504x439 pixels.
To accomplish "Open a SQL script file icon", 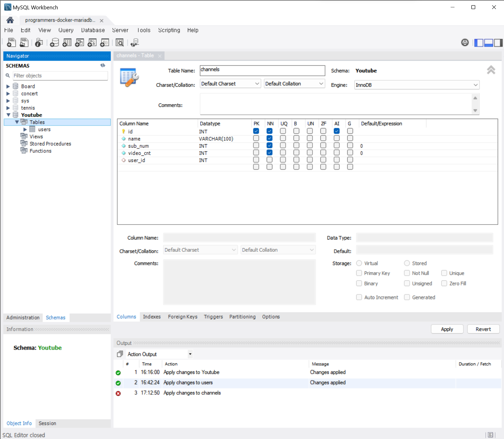I will pyautogui.click(x=24, y=43).
